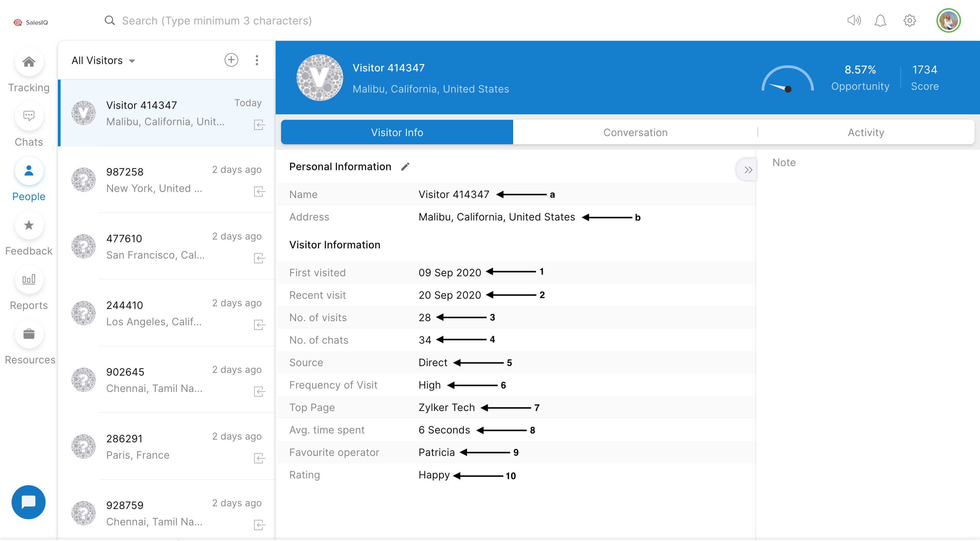The height and width of the screenshot is (541, 980).
Task: Click the live chat bubble button
Action: (x=29, y=502)
